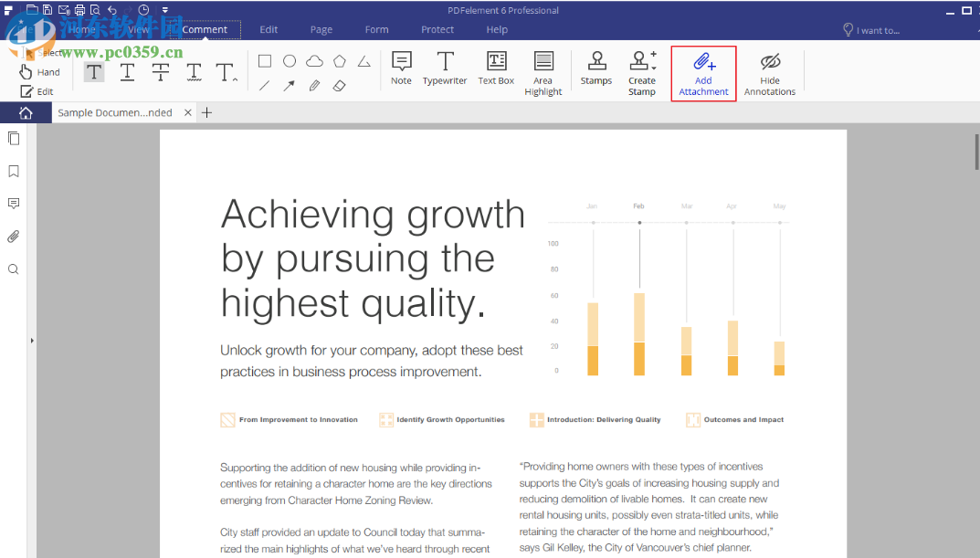The height and width of the screenshot is (558, 980).
Task: Pick the cloud shape tool
Action: pos(314,61)
